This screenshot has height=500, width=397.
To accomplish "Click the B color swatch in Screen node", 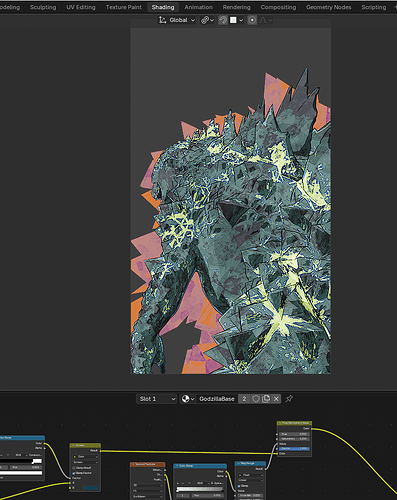I will (x=91, y=488).
